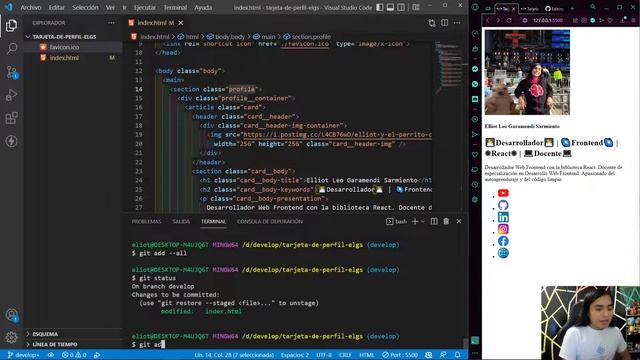Expand the ESQUEMA section in the Explorer
This screenshot has height=360, width=640.
pyautogui.click(x=73, y=334)
